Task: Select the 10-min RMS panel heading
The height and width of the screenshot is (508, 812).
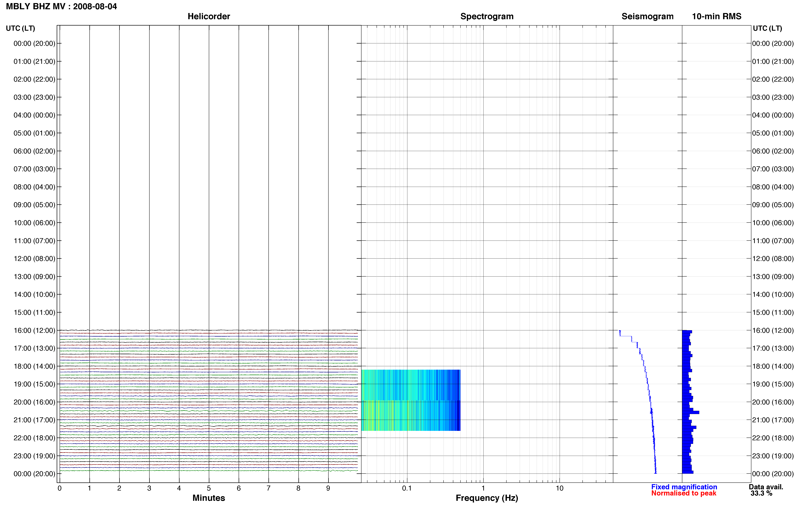Action: [717, 16]
